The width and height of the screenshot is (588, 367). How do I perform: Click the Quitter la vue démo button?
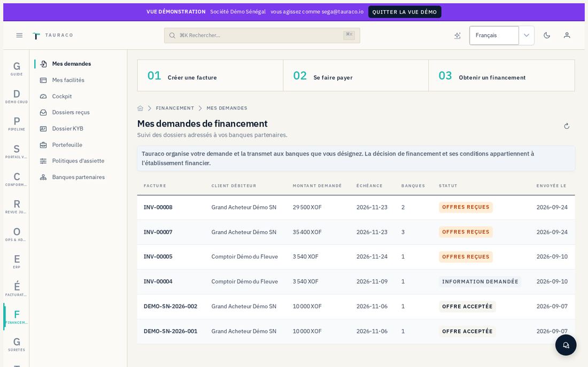pos(405,12)
